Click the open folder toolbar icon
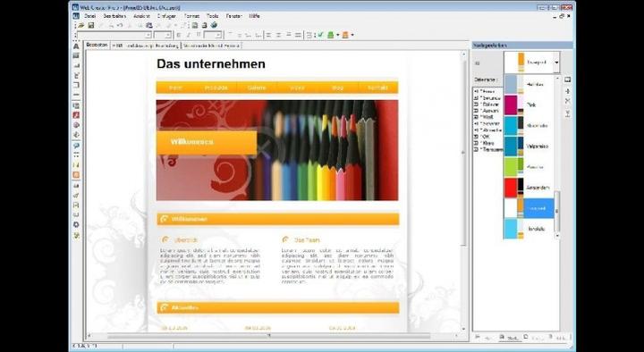The height and width of the screenshot is (352, 644). 81,25
